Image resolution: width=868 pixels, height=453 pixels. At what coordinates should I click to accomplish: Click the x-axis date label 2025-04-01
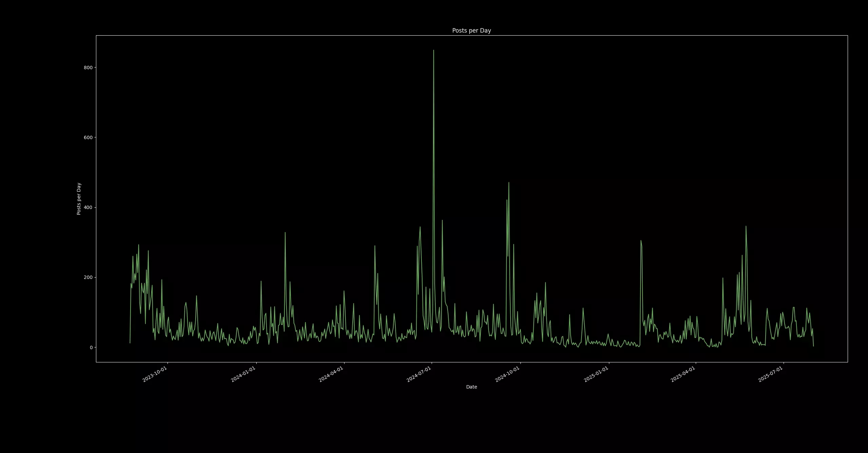[683, 374]
